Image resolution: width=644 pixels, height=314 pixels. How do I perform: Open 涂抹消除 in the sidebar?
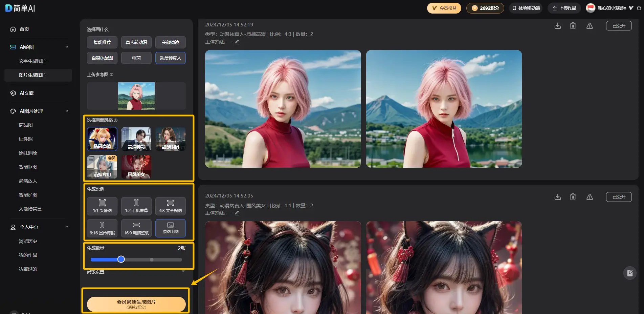click(28, 153)
